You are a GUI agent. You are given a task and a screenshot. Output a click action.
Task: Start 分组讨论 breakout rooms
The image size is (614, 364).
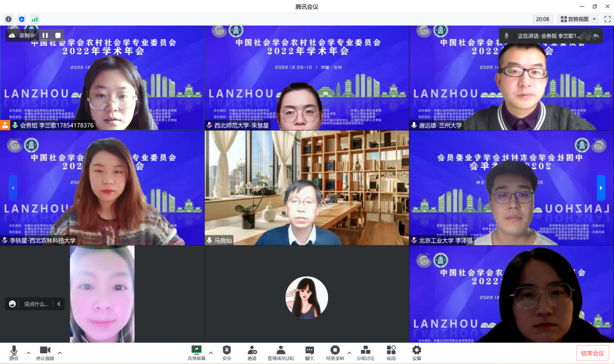365,353
